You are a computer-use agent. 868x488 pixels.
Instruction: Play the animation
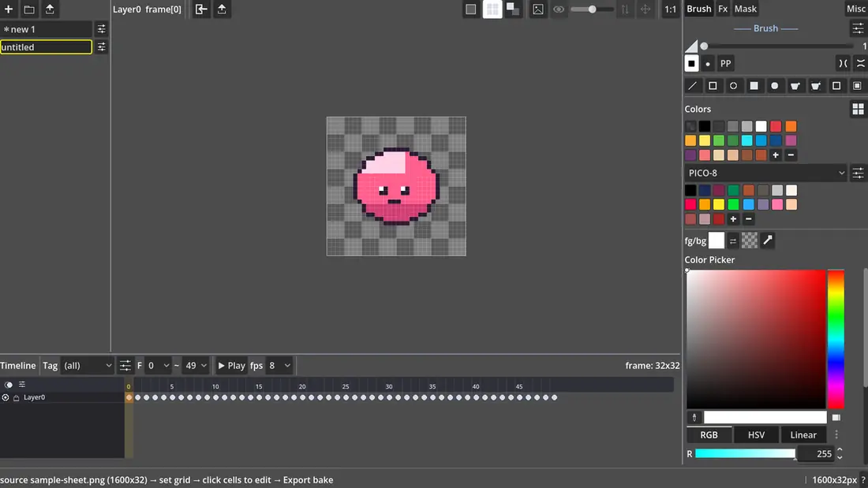pyautogui.click(x=231, y=366)
